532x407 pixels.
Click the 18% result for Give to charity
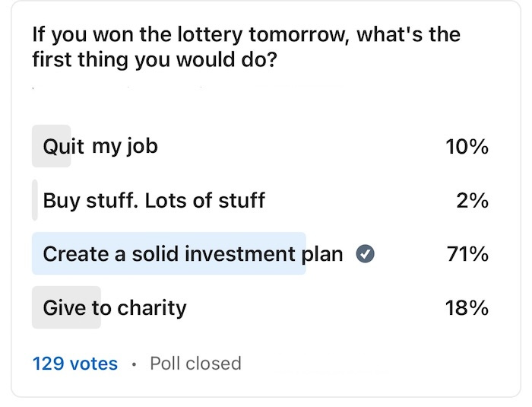467,308
